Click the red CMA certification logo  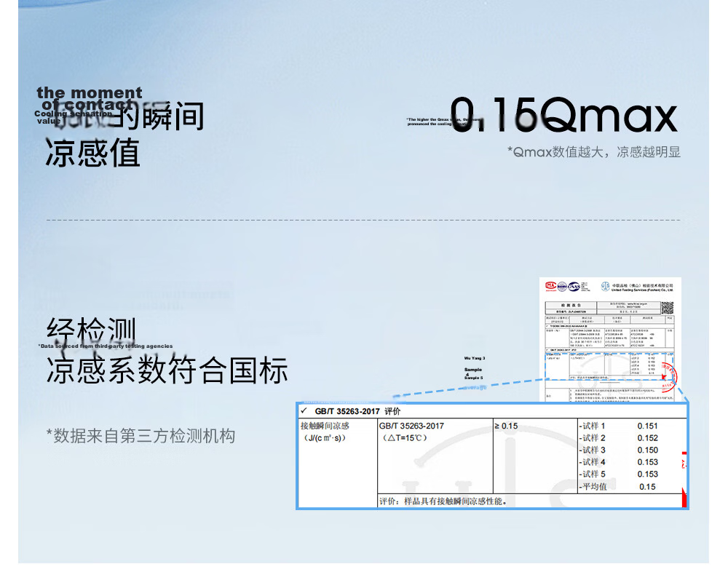[551, 286]
